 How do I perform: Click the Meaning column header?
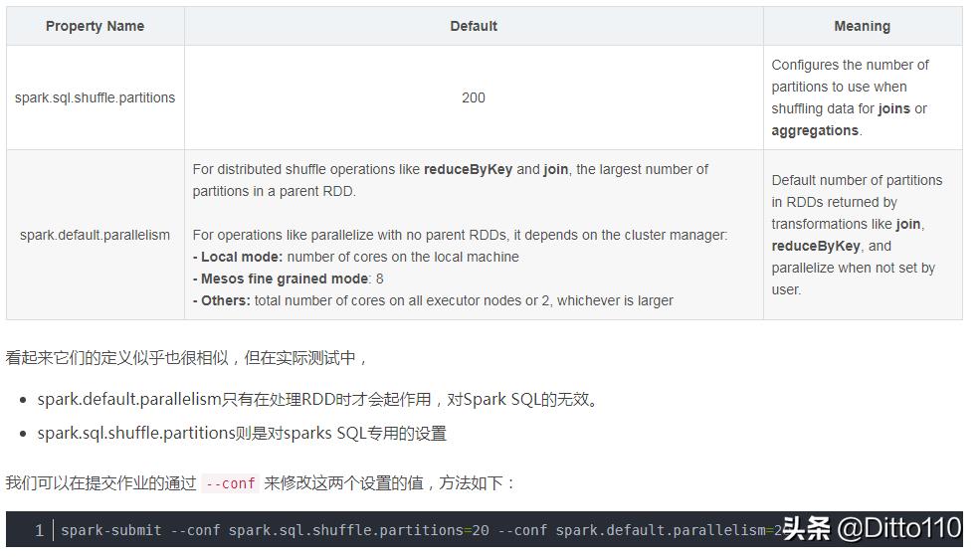coord(863,26)
